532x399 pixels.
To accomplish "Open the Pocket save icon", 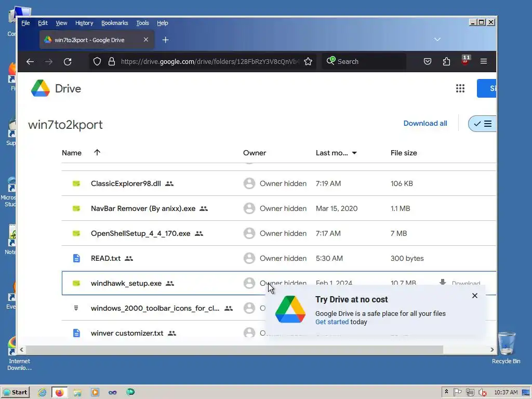I will (x=428, y=61).
